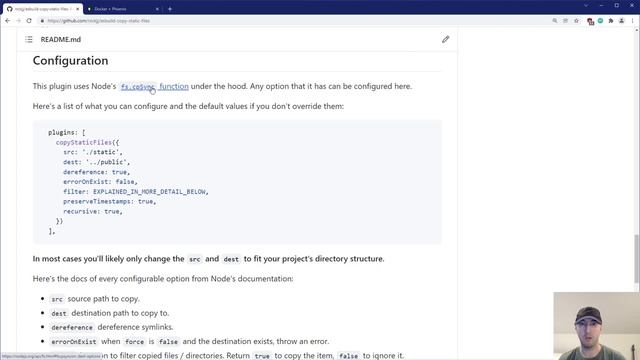Click the 'src: ./static' code line
This screenshot has width=640, height=360.
tap(93, 152)
